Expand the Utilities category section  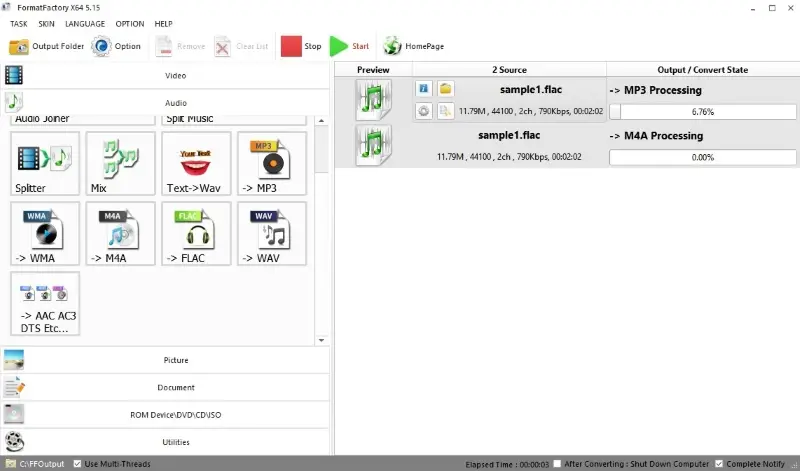165,442
